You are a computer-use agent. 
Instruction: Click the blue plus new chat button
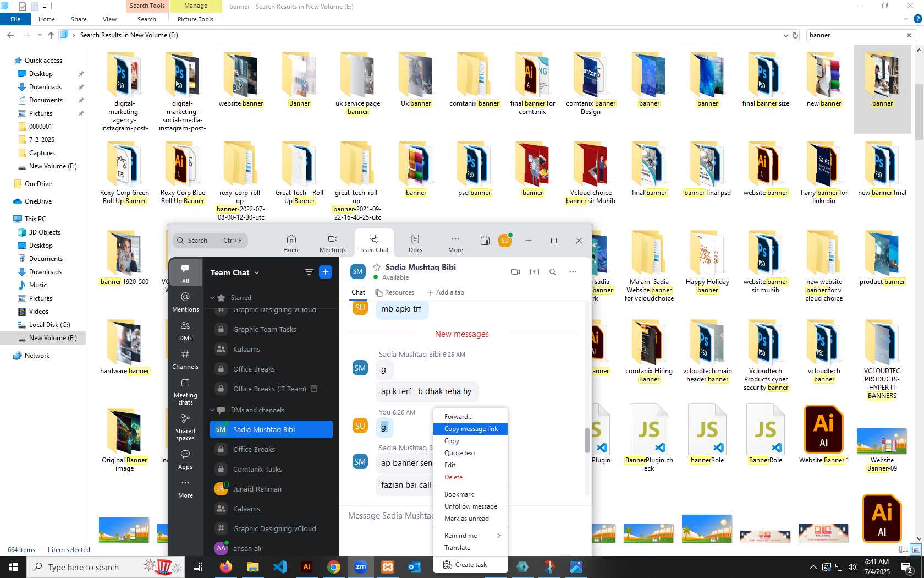(x=326, y=272)
